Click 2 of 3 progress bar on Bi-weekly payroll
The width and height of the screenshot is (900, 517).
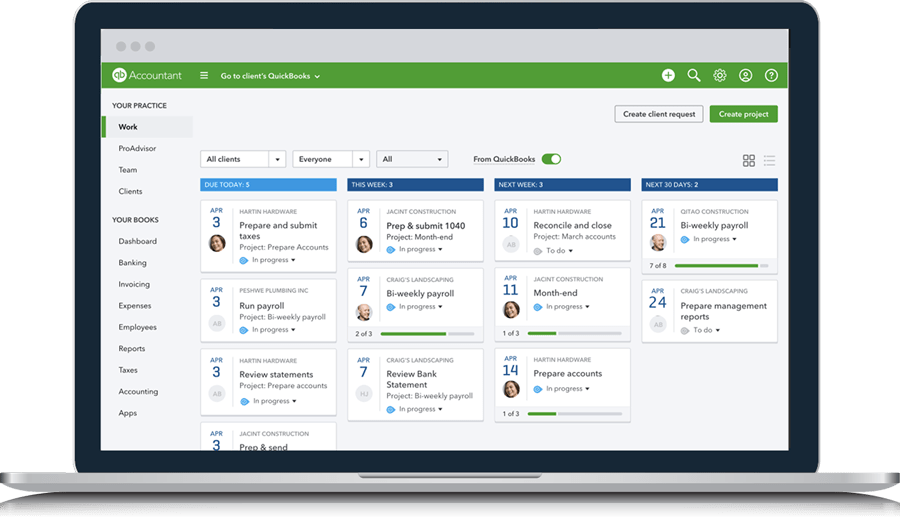click(427, 334)
